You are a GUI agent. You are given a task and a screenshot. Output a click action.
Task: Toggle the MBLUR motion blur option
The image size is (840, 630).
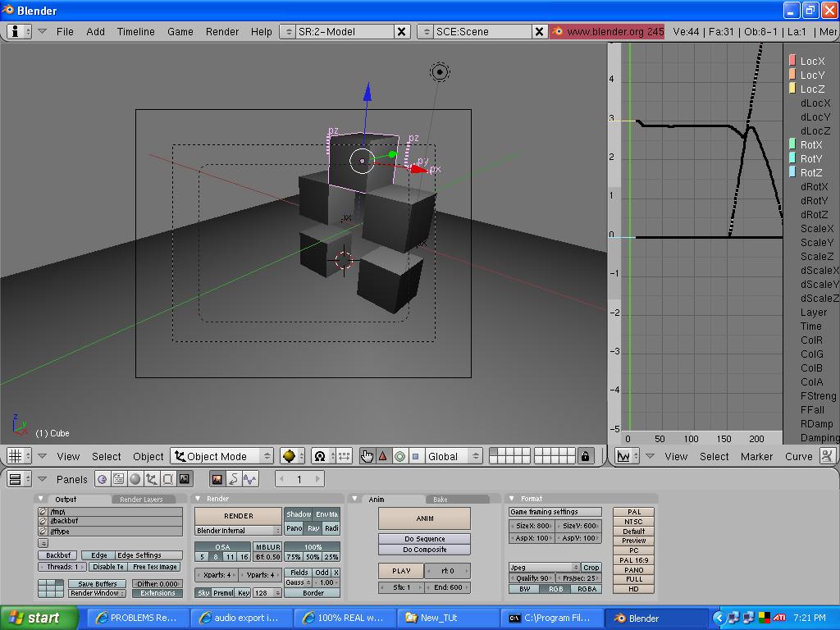tap(267, 547)
